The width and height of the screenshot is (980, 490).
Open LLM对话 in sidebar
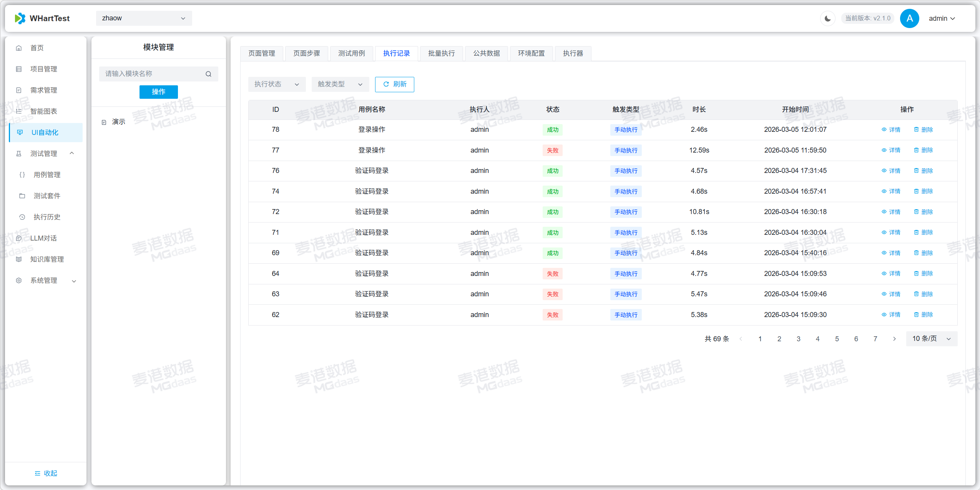(x=43, y=238)
